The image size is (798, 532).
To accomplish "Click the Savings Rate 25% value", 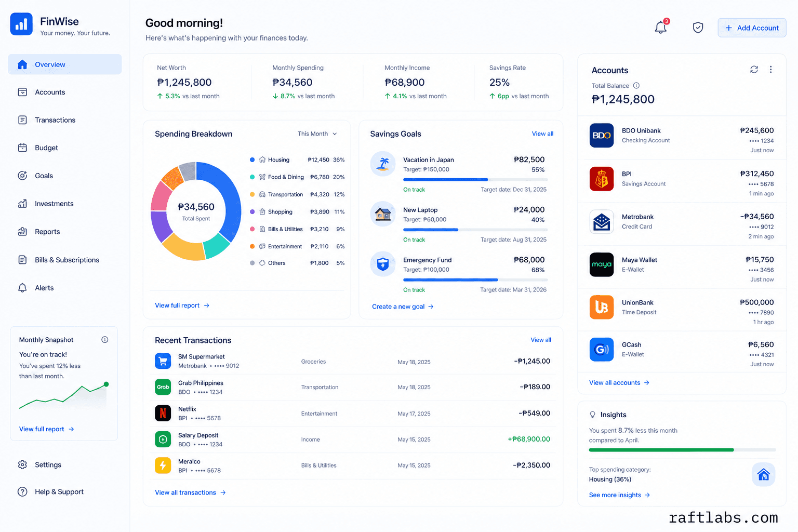I will 499,83.
